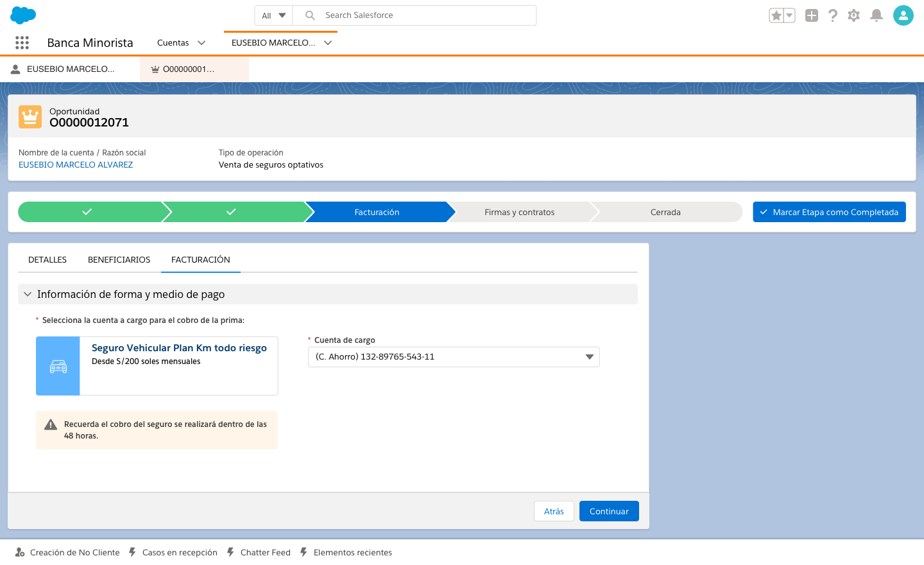
Task: Click Marcar Etapa como Completada button
Action: click(x=829, y=212)
